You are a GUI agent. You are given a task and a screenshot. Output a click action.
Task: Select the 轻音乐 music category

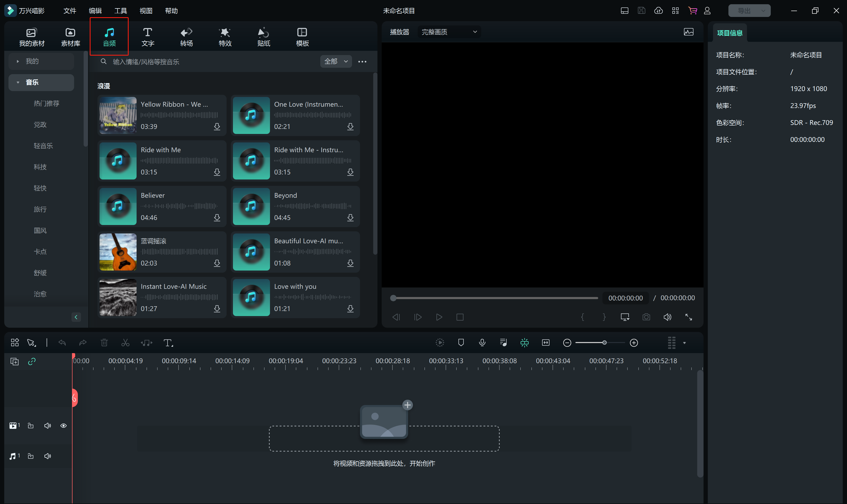click(43, 146)
